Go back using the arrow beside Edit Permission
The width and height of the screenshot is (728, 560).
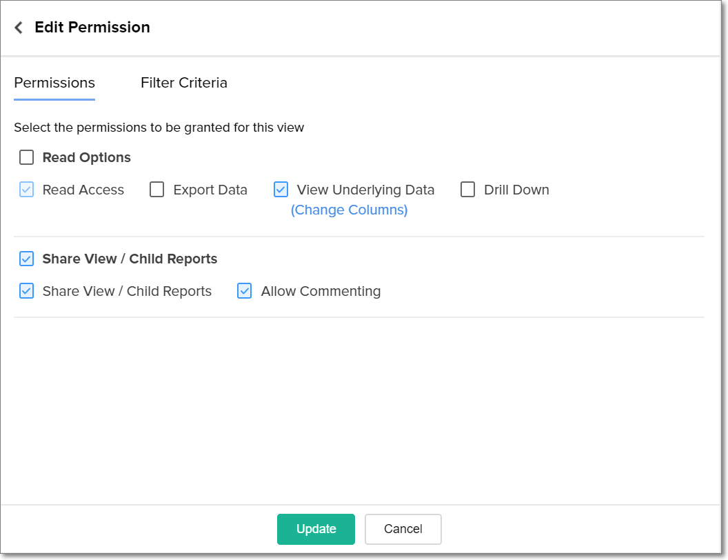[x=19, y=28]
